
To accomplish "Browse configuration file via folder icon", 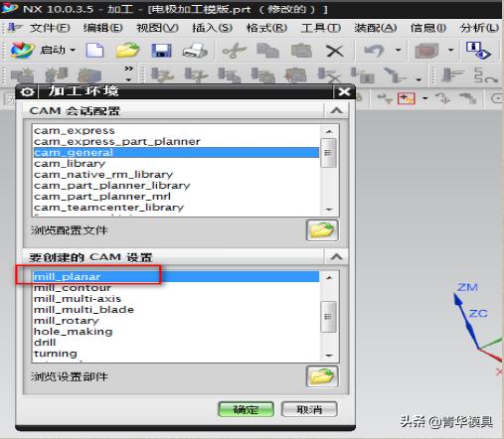I will [322, 230].
